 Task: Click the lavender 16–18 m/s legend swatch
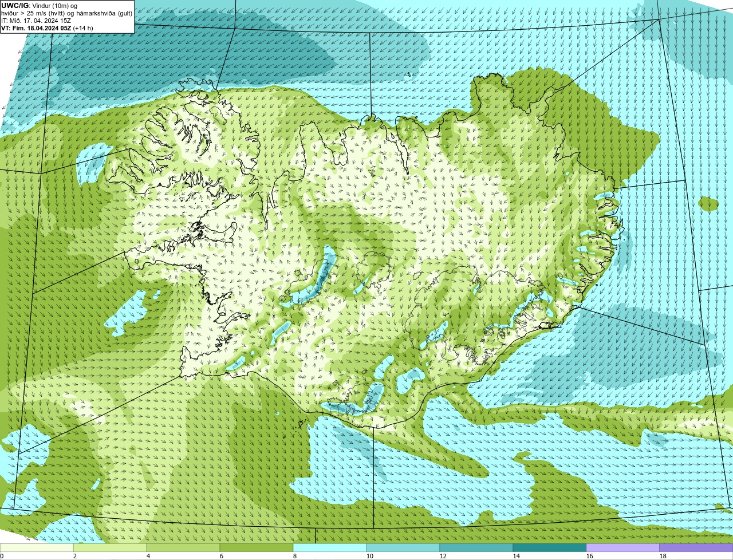coord(623,547)
